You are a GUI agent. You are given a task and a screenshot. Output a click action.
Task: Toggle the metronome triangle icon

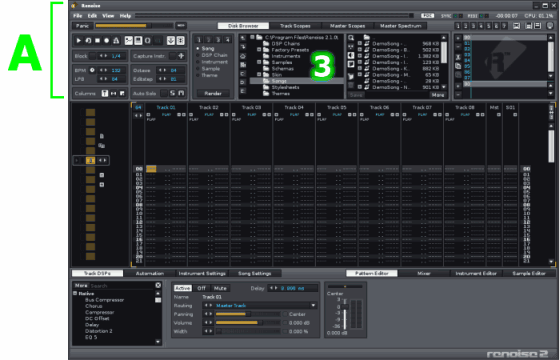116,41
